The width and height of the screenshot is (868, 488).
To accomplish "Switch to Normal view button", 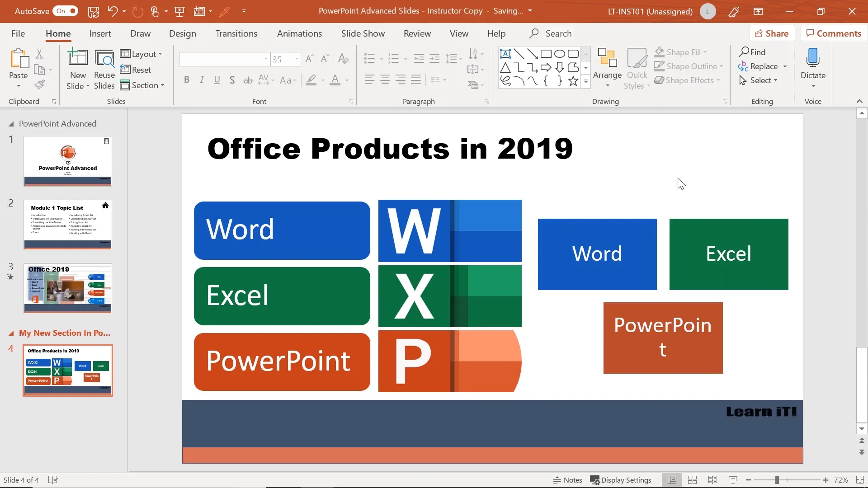I will (672, 480).
